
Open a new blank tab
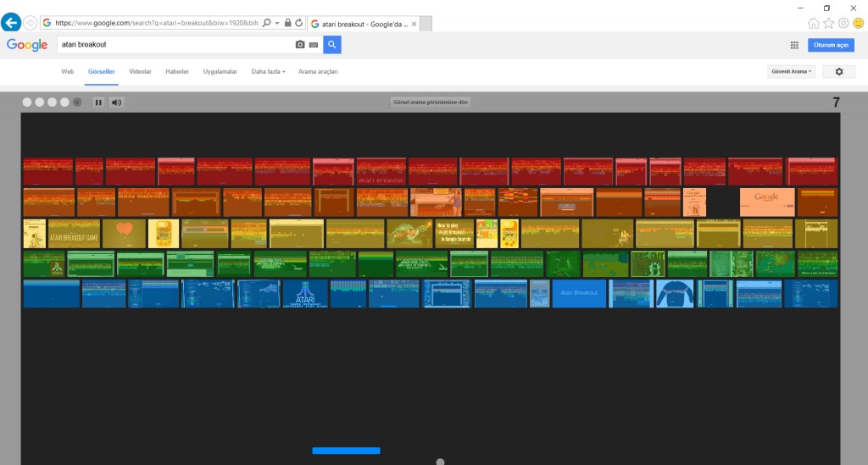click(426, 24)
